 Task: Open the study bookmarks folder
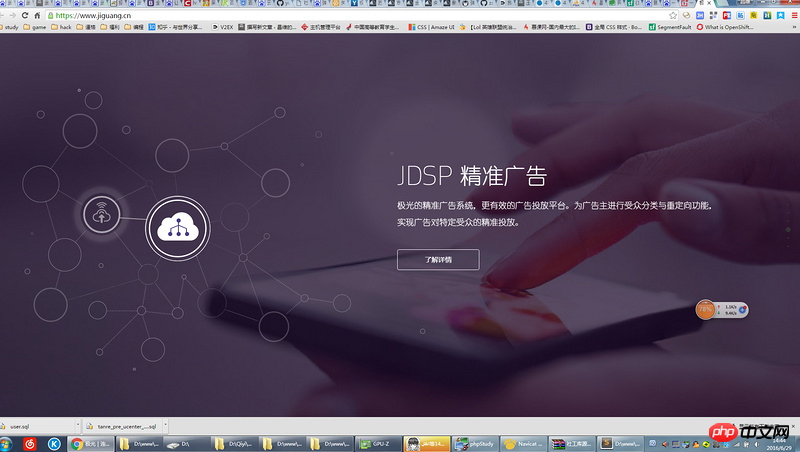point(9,27)
